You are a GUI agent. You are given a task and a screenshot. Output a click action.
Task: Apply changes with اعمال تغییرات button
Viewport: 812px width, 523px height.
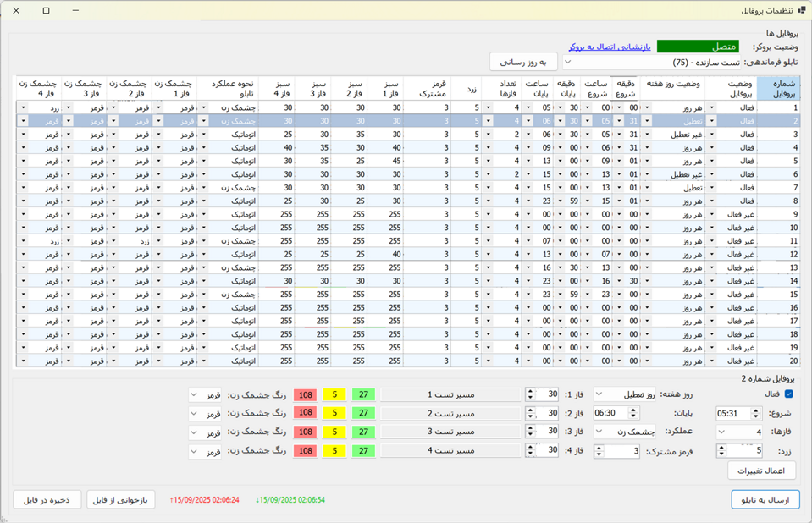pyautogui.click(x=761, y=471)
